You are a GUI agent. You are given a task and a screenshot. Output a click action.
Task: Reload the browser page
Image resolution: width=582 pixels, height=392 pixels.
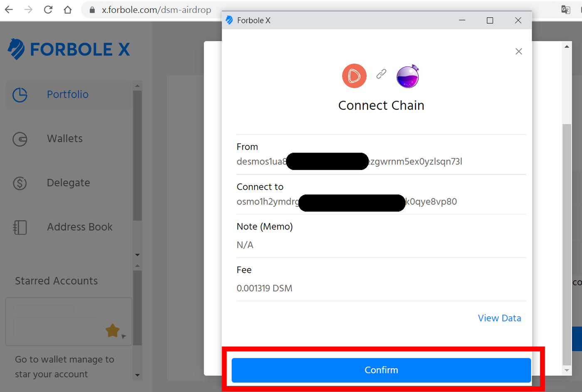coord(48,10)
